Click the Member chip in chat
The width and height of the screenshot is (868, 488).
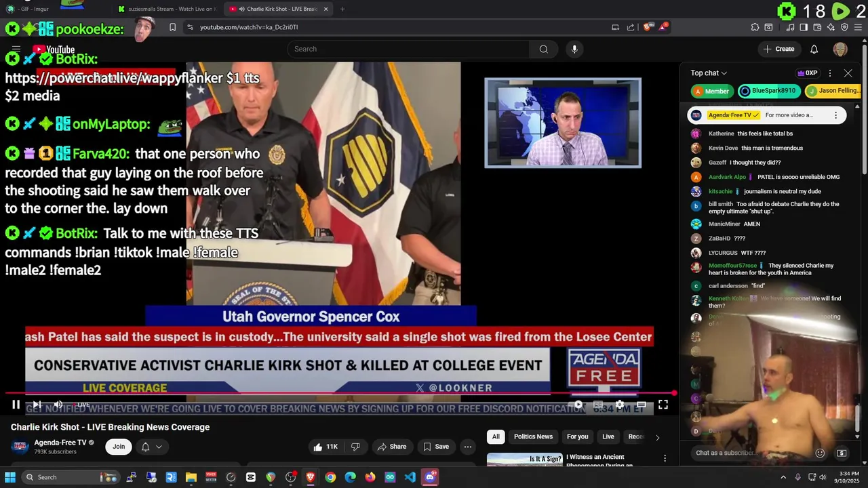tap(711, 91)
